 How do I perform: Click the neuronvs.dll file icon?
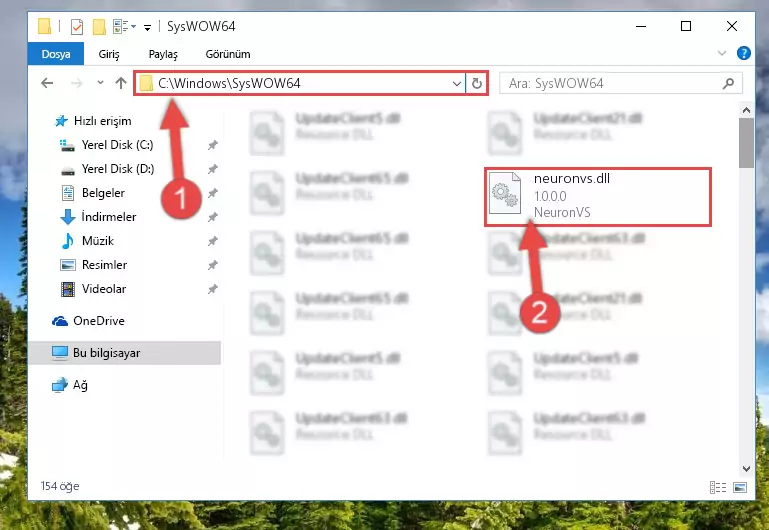[x=505, y=193]
